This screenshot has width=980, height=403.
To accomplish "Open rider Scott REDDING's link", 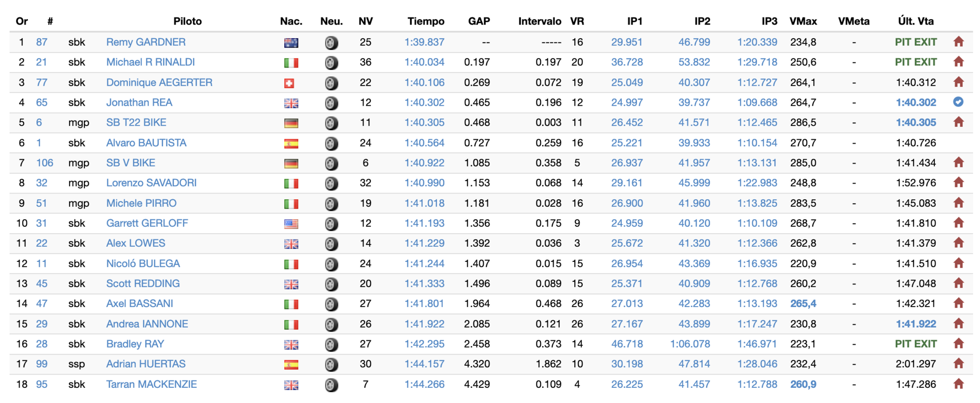I will pyautogui.click(x=143, y=283).
